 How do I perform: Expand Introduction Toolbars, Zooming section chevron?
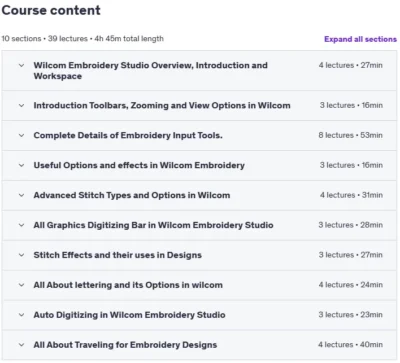tap(21, 105)
